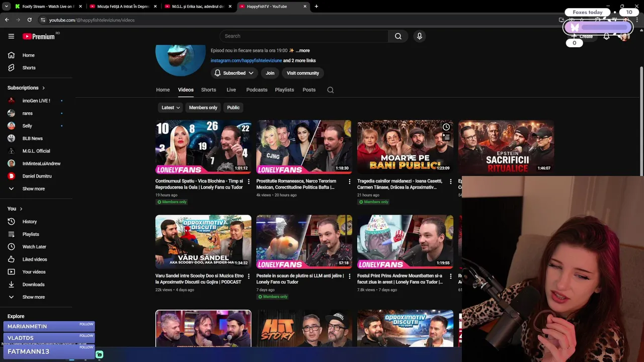
Task: Switch to channel Playlists tab
Action: (284, 90)
